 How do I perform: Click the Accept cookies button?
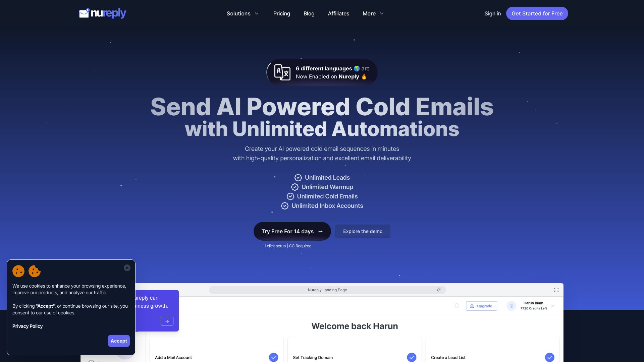(x=118, y=341)
